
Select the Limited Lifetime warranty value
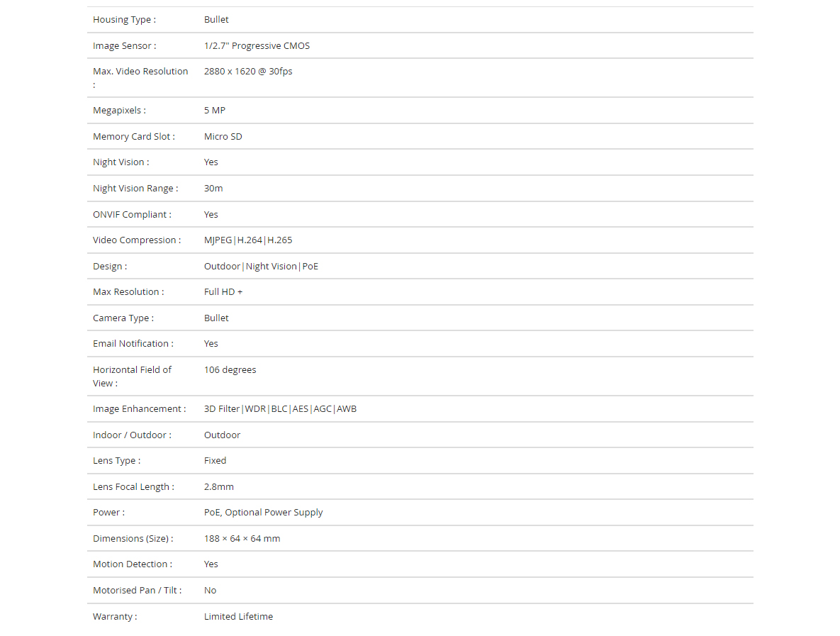click(238, 617)
